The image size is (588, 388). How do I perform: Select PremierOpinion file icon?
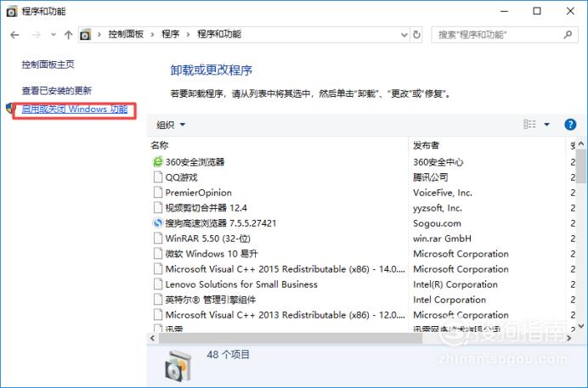coord(158,193)
